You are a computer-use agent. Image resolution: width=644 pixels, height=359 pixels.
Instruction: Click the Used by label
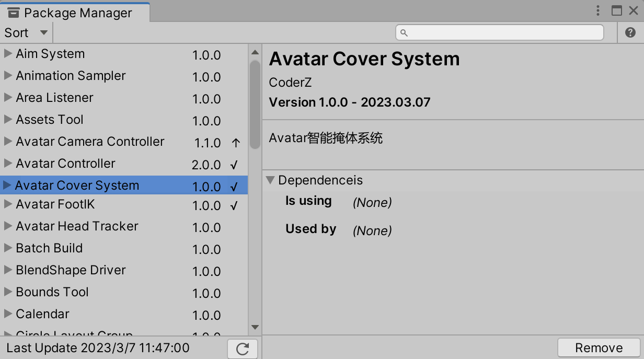coord(310,229)
